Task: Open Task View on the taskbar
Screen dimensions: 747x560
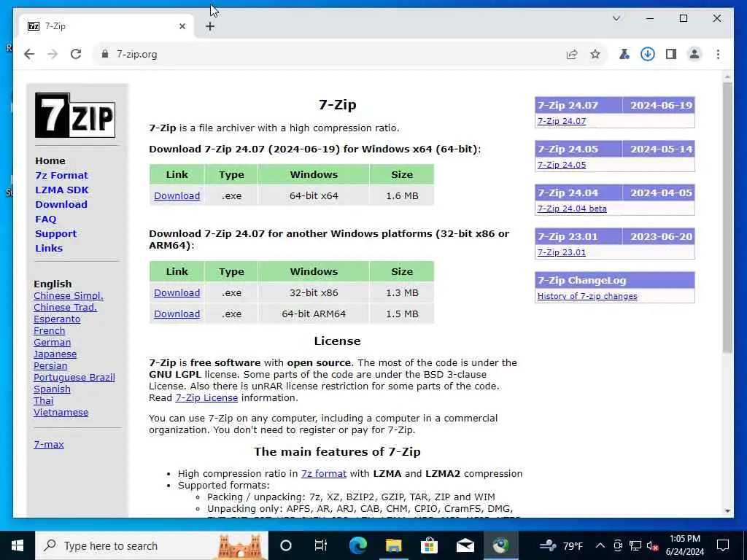Action: [x=321, y=545]
